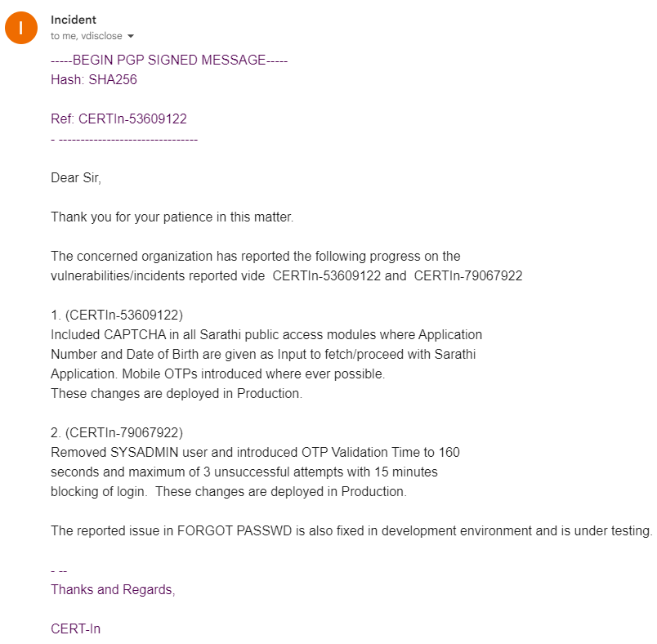Screen dimensions: 657x644
Task: Click the FORGOT PASSWD sentence
Action: [351, 531]
